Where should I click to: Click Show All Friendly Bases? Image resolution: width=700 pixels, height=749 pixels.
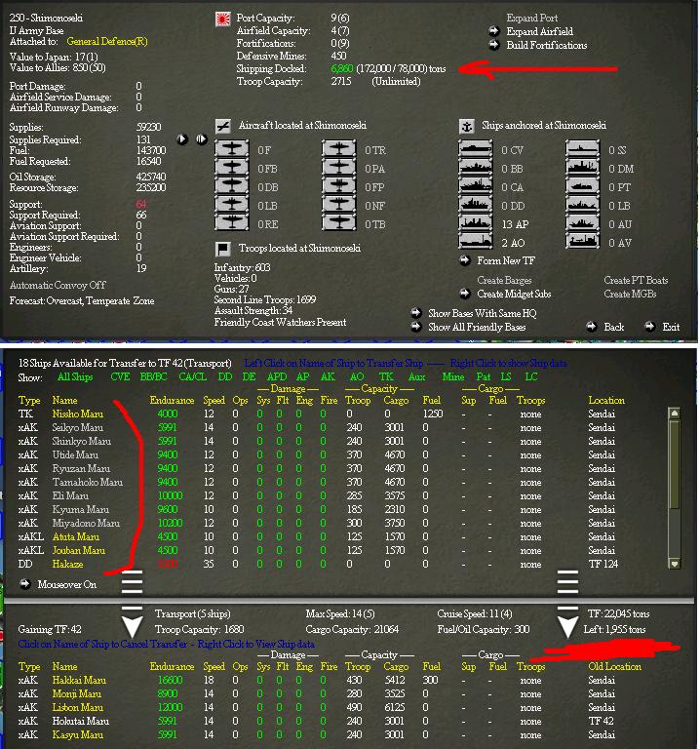[x=477, y=328]
